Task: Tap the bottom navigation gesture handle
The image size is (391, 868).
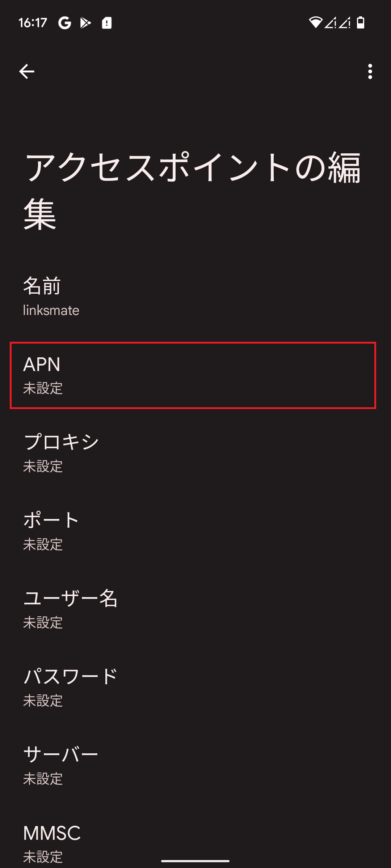Action: point(195,861)
